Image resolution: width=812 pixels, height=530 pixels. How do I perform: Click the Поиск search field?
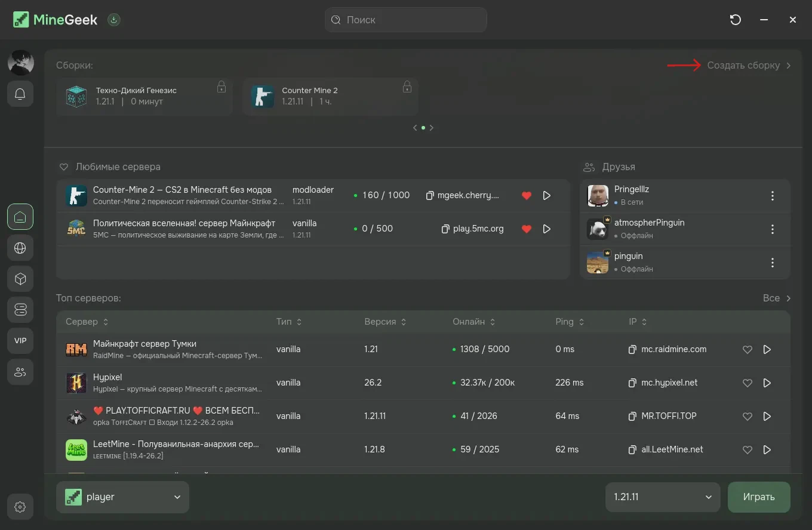tap(406, 20)
